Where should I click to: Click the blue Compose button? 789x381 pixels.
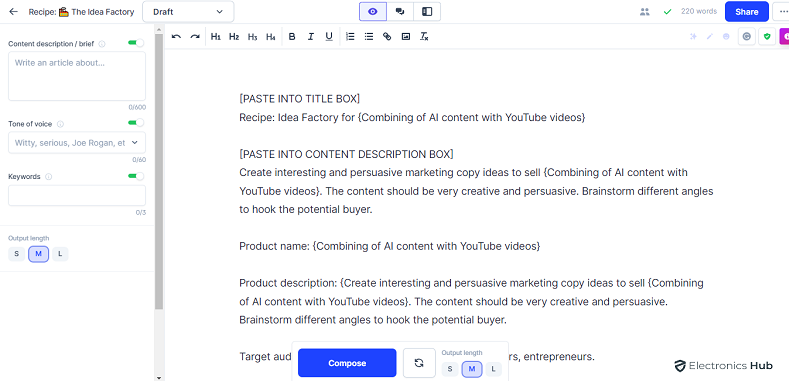point(347,363)
